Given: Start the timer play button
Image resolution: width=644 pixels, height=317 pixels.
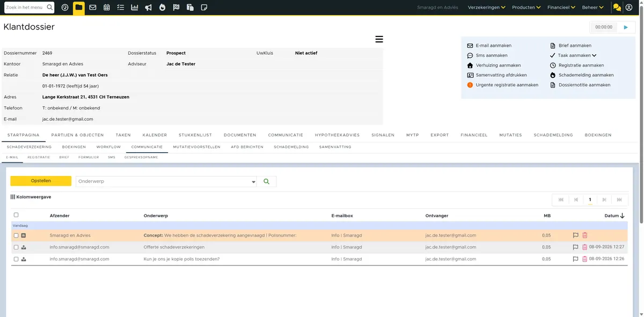Looking at the screenshot, I should pyautogui.click(x=626, y=27).
